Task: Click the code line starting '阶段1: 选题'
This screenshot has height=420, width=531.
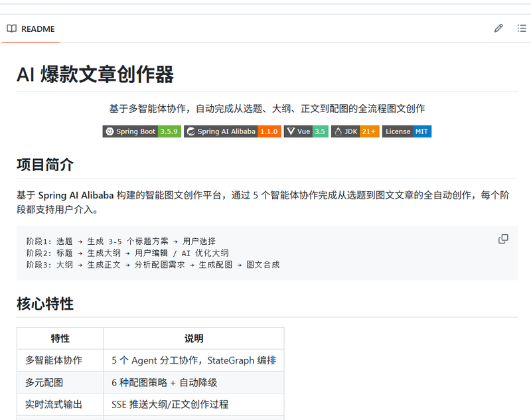Action: 121,242
